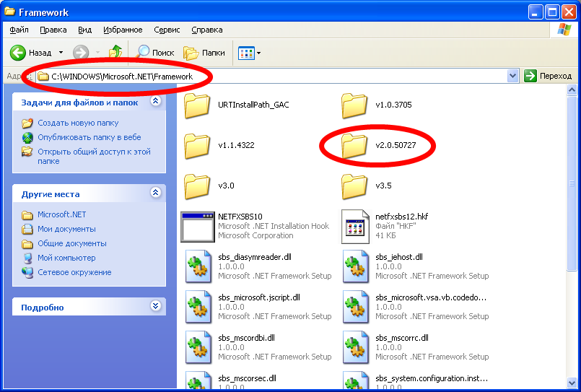Select the NETFXSBS10 application icon
The height and width of the screenshot is (392, 581).
(x=198, y=227)
